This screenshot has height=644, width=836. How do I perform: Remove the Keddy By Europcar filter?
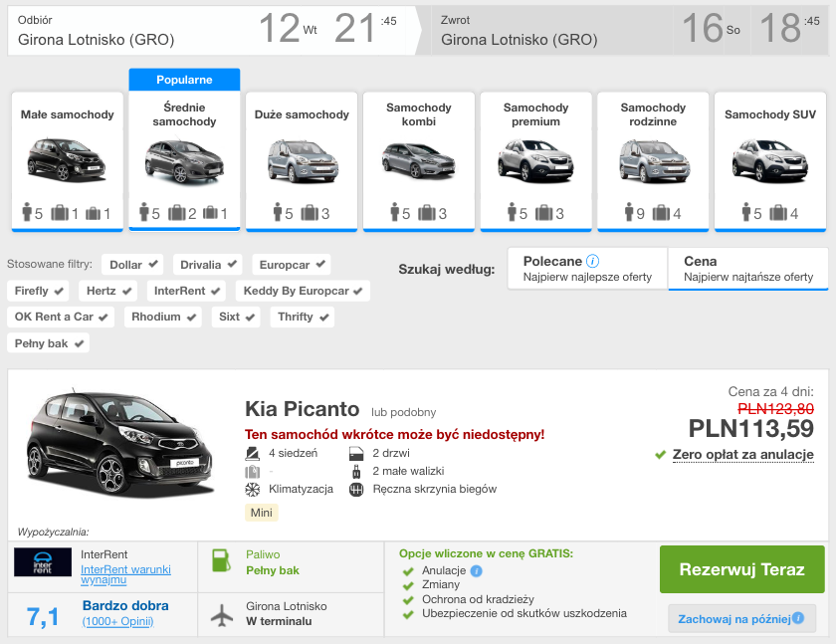(x=303, y=291)
